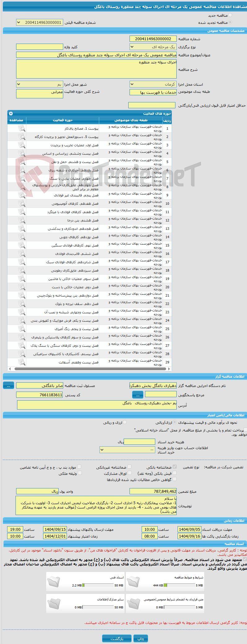Open view icon for activity row 22

click(22, 304)
